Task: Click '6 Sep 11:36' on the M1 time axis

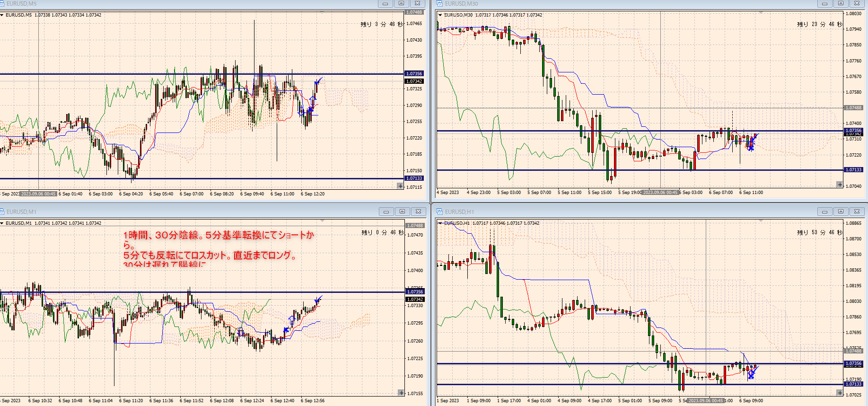Action: tap(161, 401)
